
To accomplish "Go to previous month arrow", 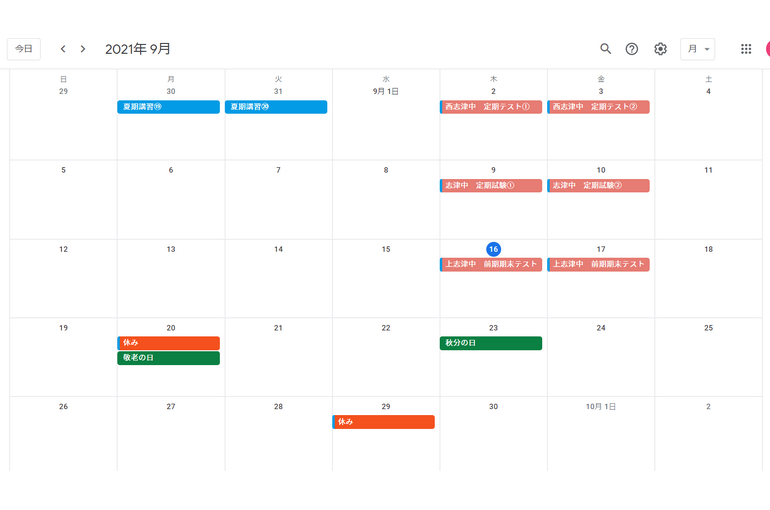I will click(x=63, y=49).
